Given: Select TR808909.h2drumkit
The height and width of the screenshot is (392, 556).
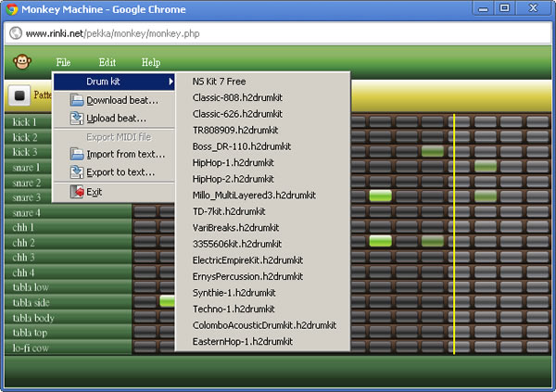Looking at the screenshot, I should (263, 130).
